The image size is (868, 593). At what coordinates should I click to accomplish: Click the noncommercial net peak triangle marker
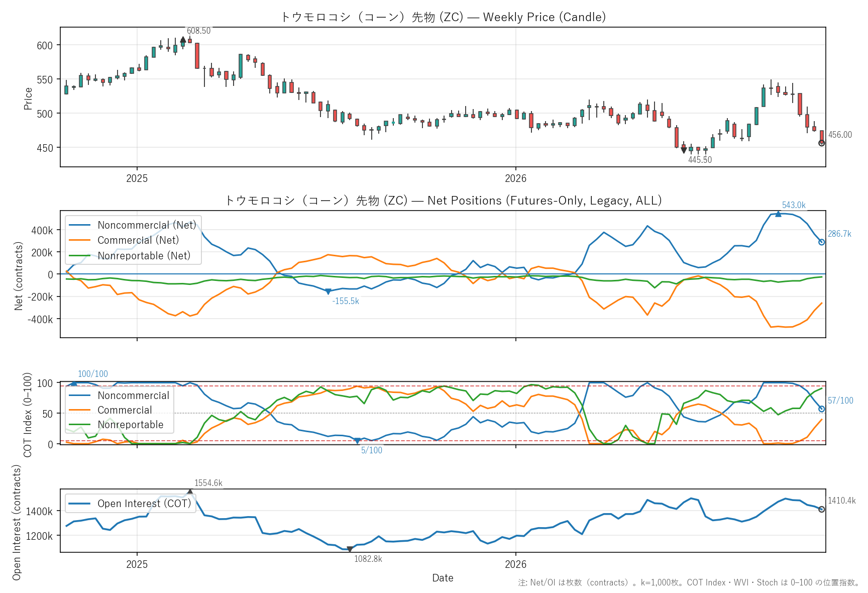click(x=778, y=214)
